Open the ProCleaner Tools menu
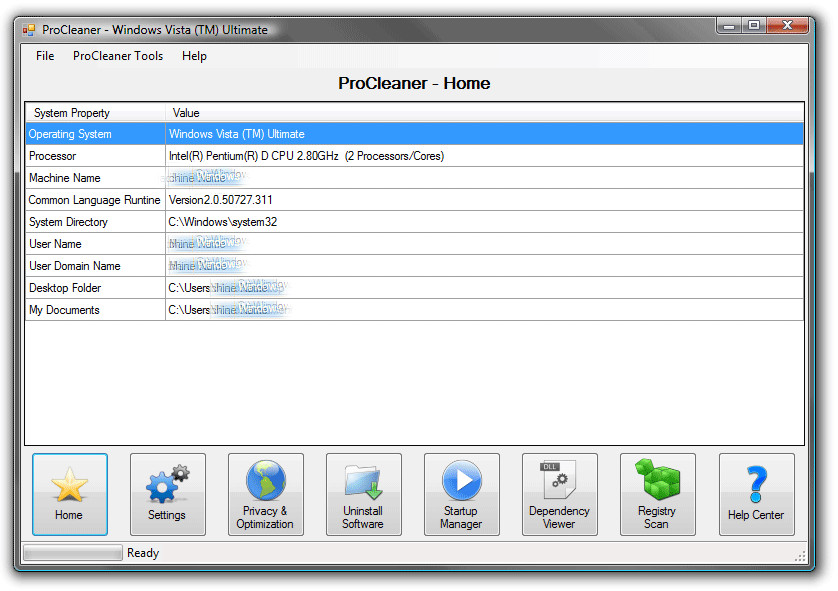The image size is (838, 591). click(x=118, y=56)
